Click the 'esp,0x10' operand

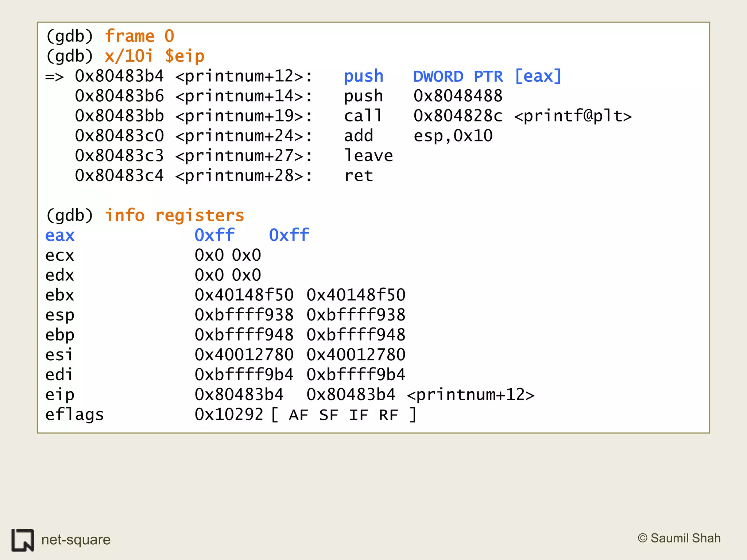tap(453, 136)
